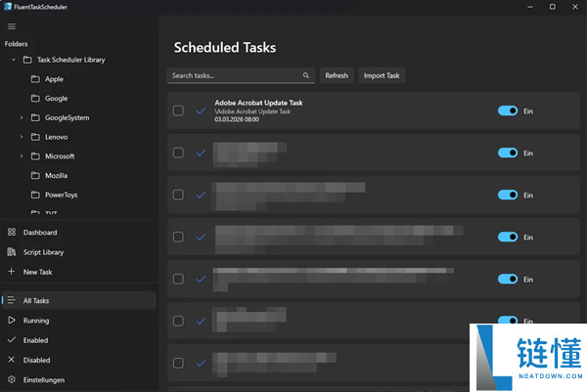Tick the checkbox for Adobe Acrobat Update Task
Viewport: 587px width, 392px height.
178,110
